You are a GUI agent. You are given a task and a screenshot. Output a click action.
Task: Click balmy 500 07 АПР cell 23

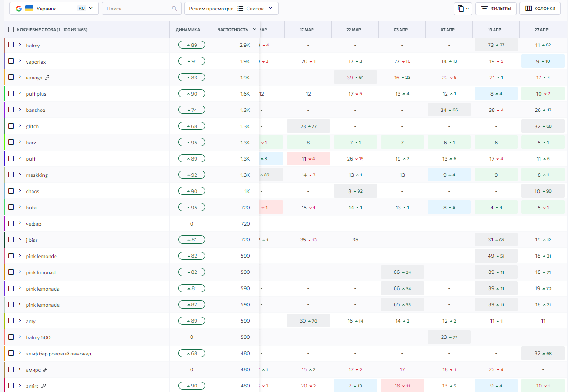click(x=449, y=337)
